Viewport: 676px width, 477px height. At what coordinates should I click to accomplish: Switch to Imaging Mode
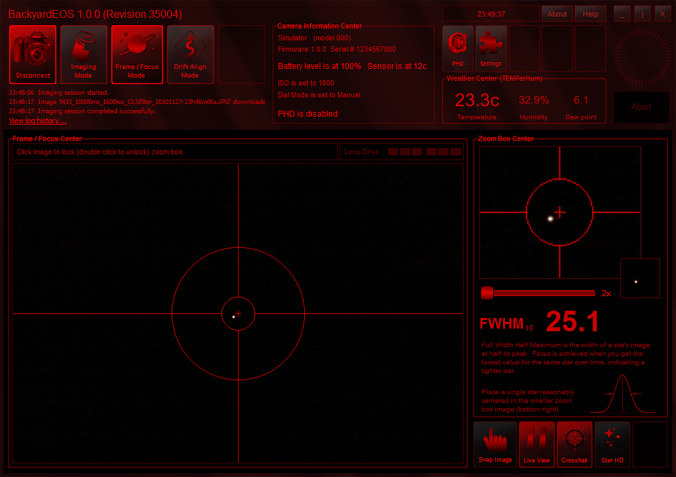(84, 54)
